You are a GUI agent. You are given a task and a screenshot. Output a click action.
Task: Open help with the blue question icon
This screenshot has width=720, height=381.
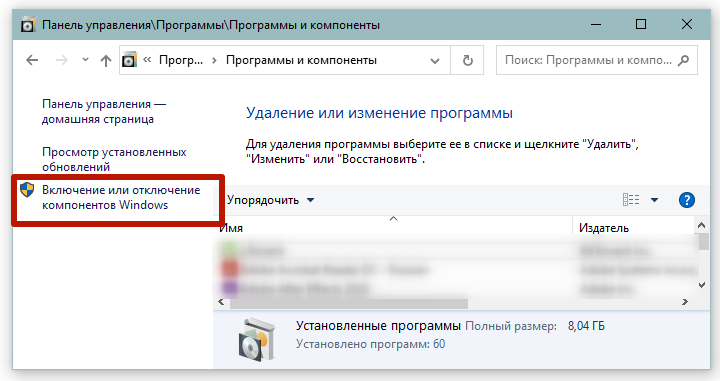pyautogui.click(x=686, y=200)
